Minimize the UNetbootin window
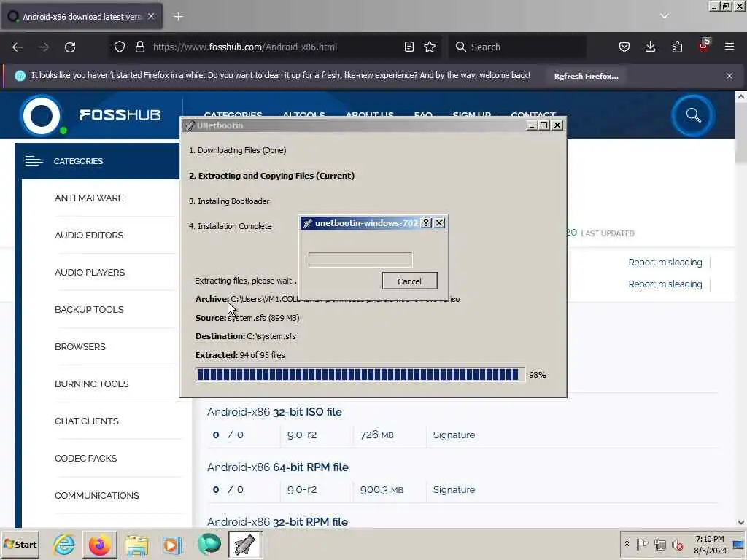The width and height of the screenshot is (747, 560). [x=532, y=125]
